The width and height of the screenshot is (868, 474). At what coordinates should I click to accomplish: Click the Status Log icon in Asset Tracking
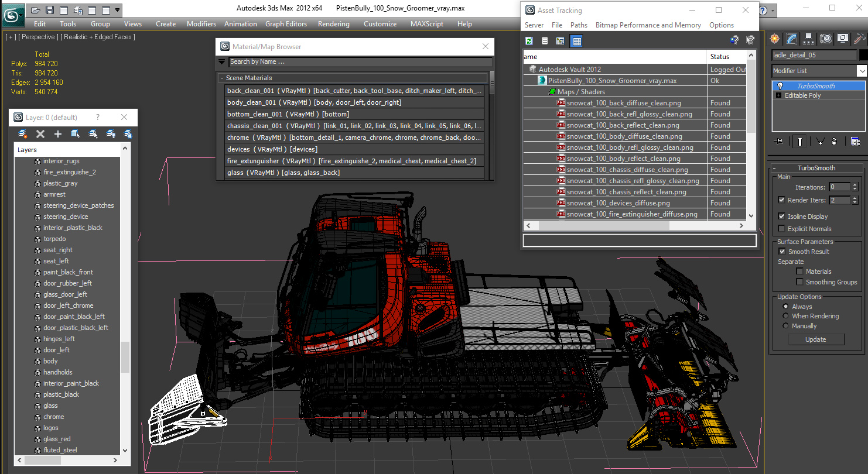(x=545, y=40)
